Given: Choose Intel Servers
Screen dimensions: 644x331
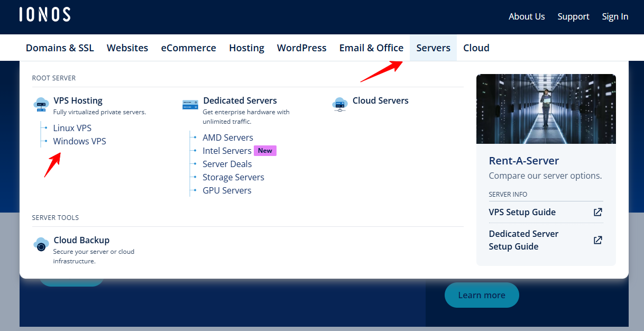Looking at the screenshot, I should (227, 151).
